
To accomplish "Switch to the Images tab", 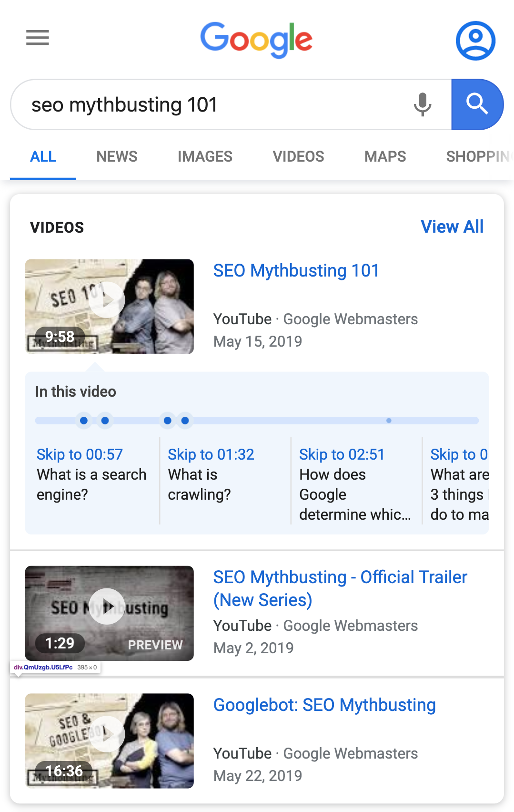I will click(x=205, y=156).
